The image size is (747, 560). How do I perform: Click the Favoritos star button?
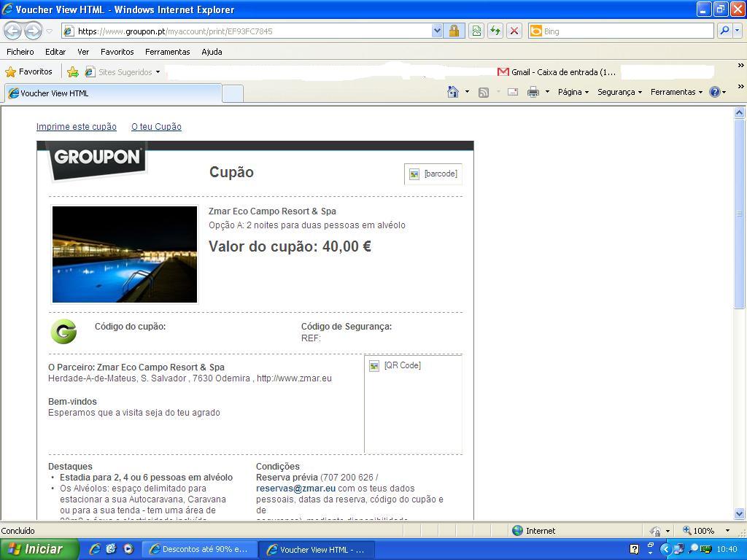coord(28,72)
